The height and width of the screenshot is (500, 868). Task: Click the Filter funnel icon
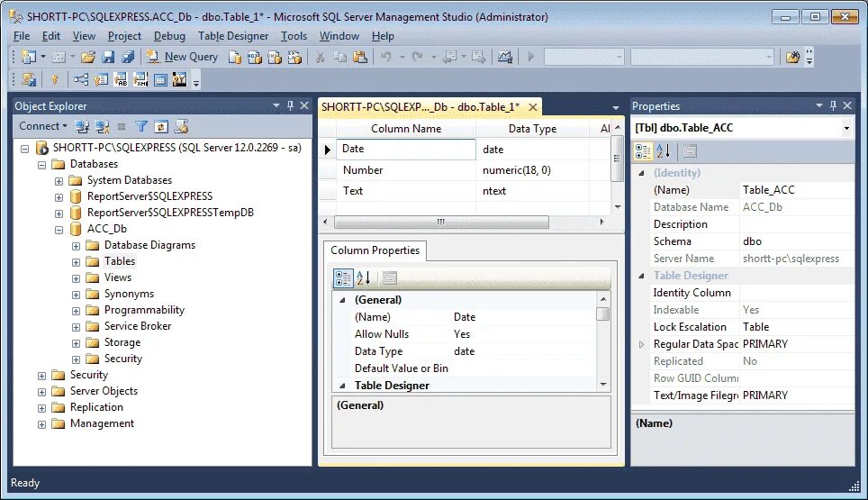141,127
